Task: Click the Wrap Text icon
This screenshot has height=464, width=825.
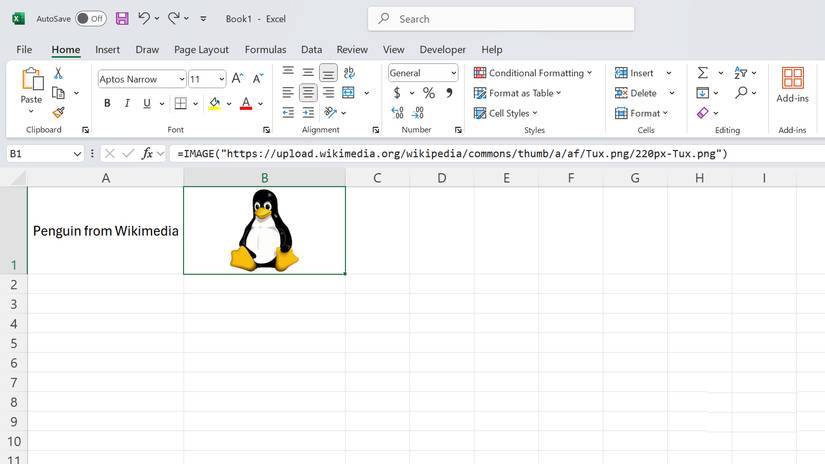Action: tap(349, 73)
